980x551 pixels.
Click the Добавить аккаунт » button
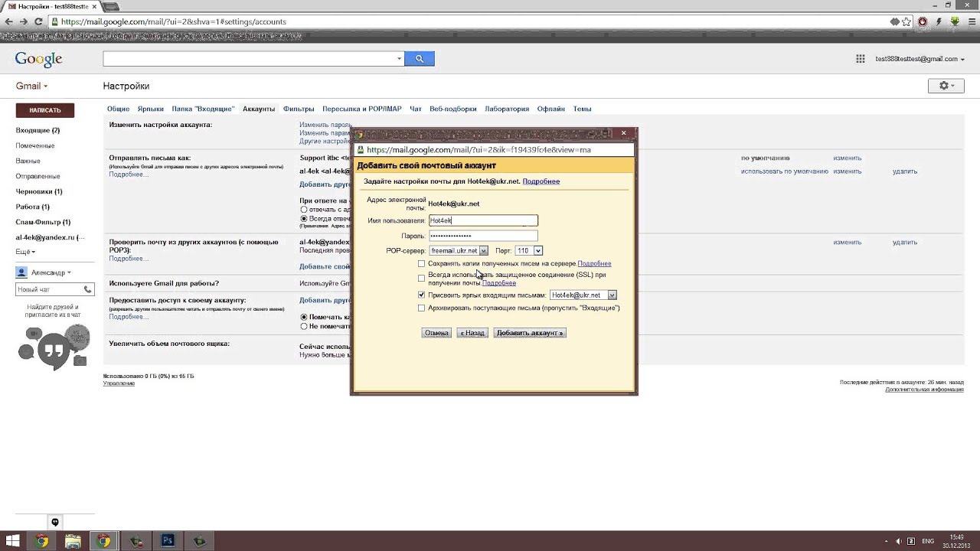[530, 333]
